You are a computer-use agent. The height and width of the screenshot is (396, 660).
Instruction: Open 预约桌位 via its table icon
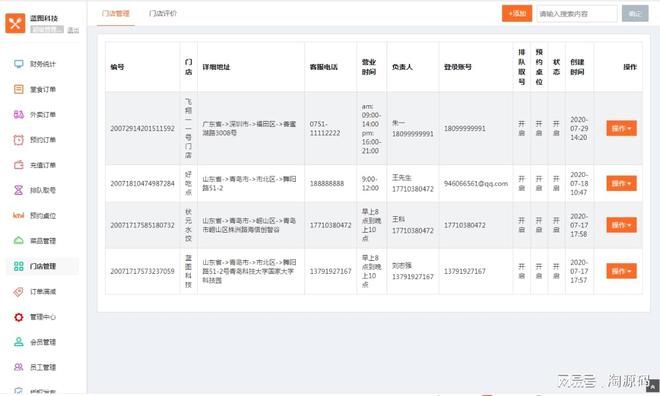point(19,215)
